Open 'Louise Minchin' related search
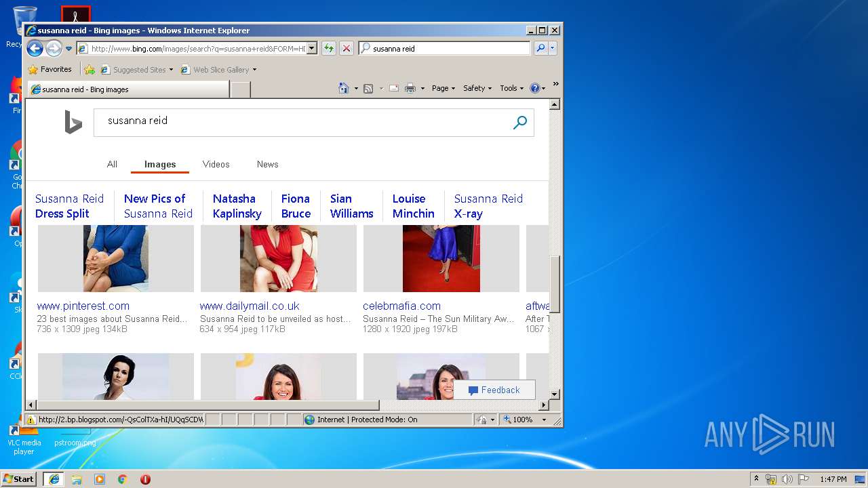 (x=413, y=206)
